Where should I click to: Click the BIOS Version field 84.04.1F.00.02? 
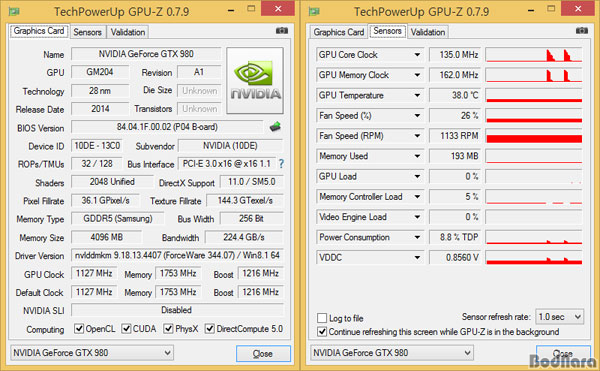pyautogui.click(x=167, y=127)
